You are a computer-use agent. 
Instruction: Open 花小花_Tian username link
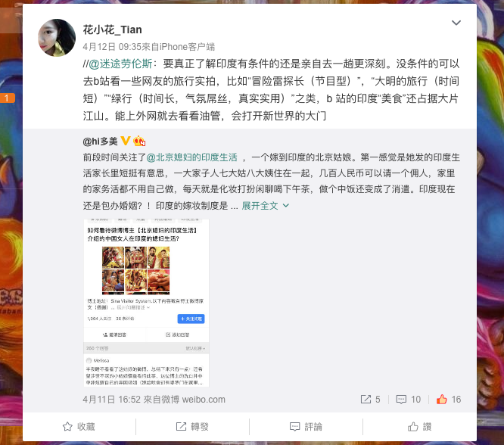tap(112, 30)
